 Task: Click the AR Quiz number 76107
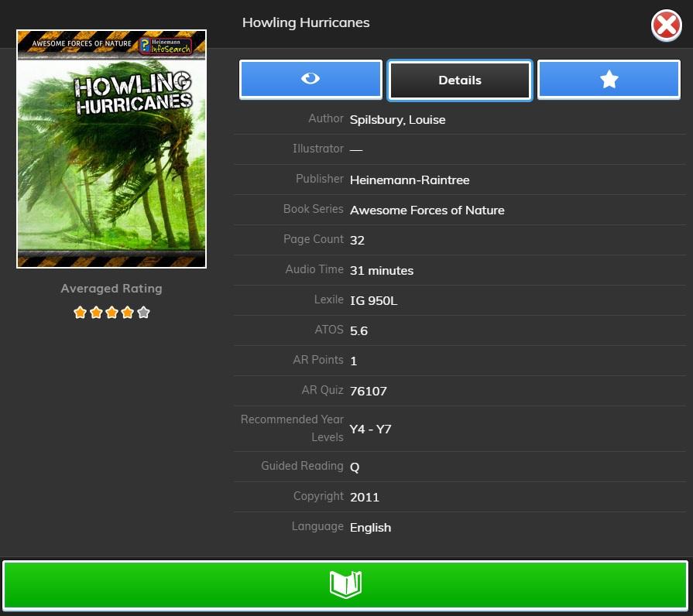tap(368, 392)
